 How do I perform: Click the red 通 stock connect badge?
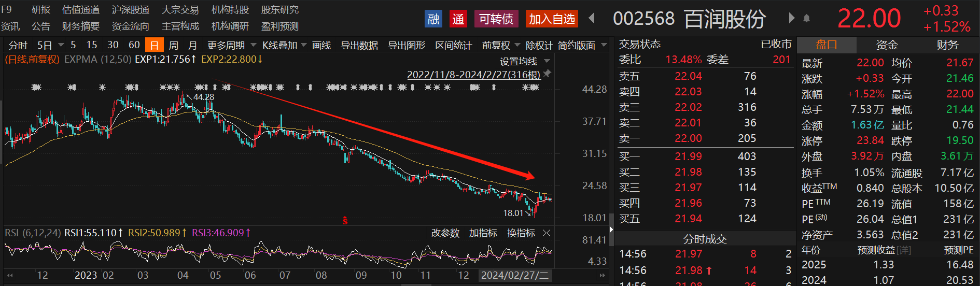point(458,19)
